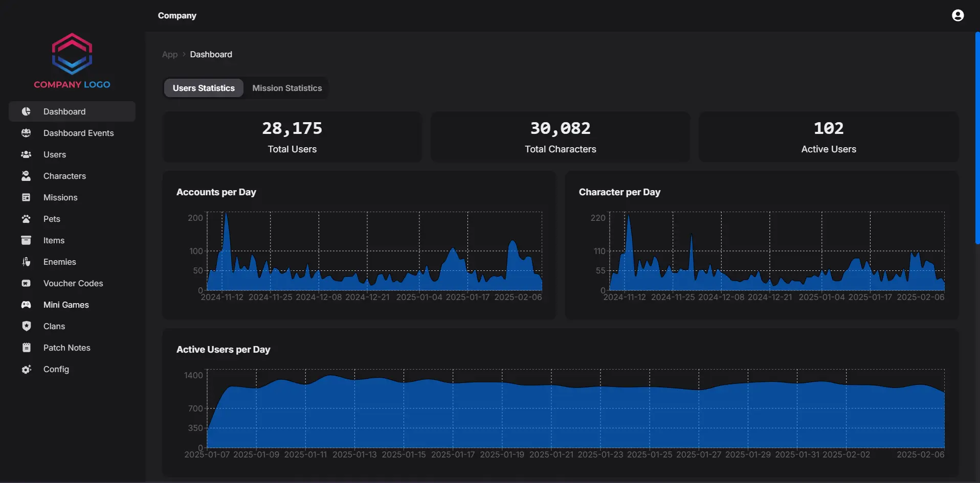
Task: Click the Items box icon
Action: click(26, 240)
